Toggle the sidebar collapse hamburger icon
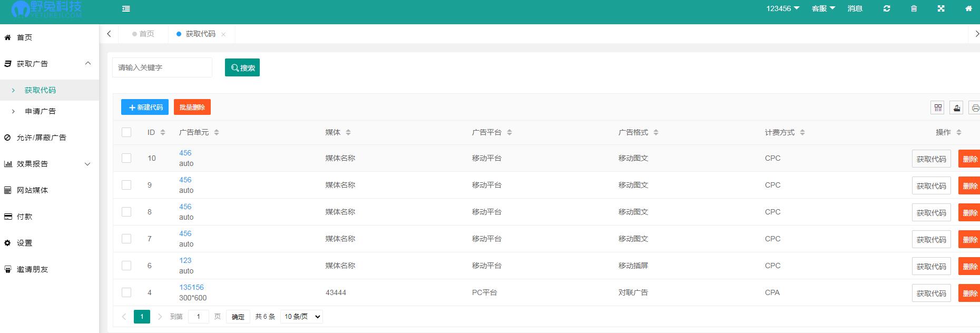The width and height of the screenshot is (980, 333). coord(126,8)
